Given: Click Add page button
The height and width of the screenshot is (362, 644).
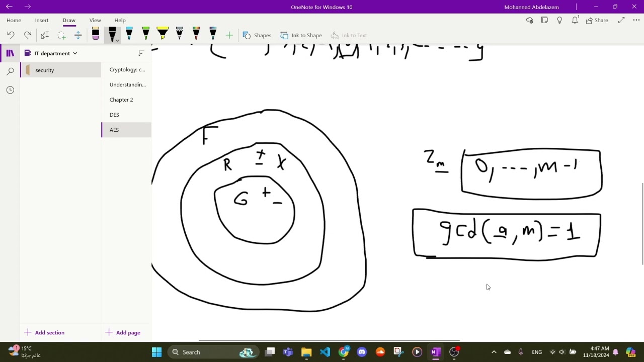Looking at the screenshot, I should (123, 332).
